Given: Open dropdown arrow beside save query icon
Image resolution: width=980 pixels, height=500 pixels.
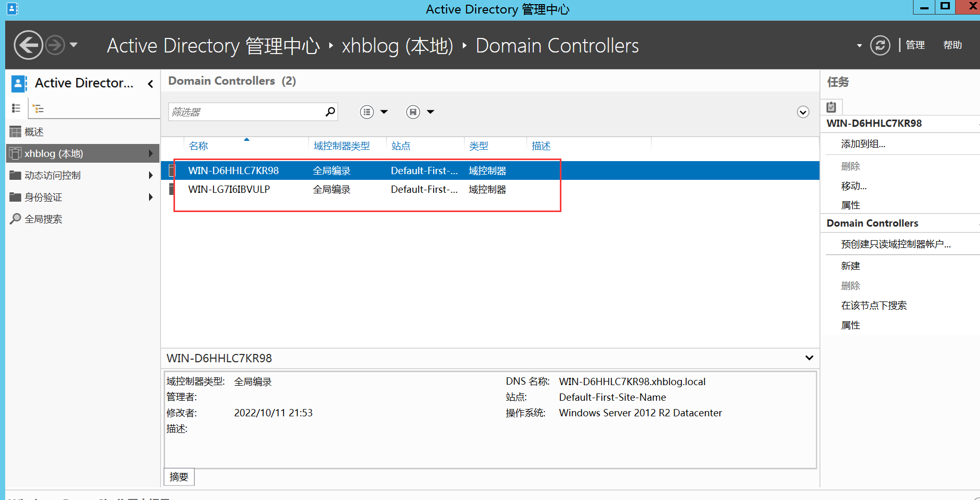Looking at the screenshot, I should click(431, 112).
